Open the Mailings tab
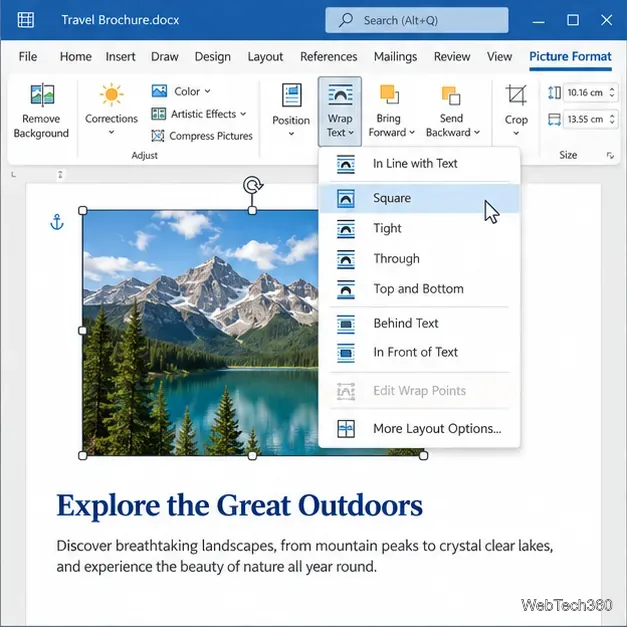 click(395, 56)
